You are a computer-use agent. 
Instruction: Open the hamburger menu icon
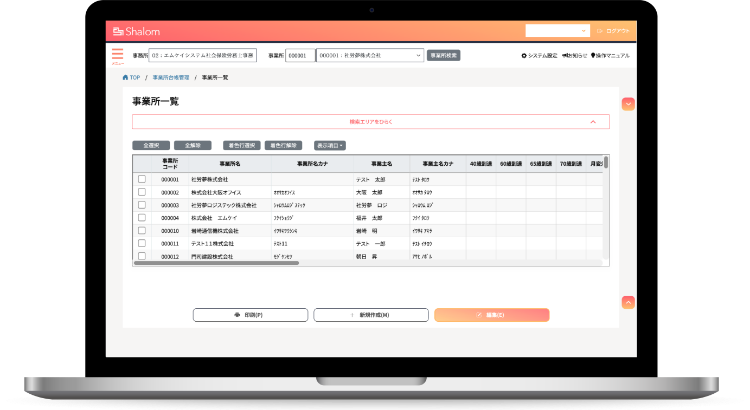click(x=117, y=55)
